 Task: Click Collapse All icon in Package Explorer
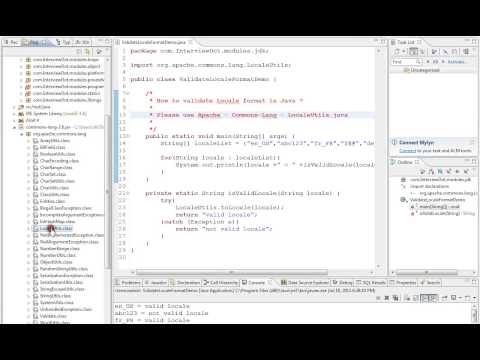point(79,52)
